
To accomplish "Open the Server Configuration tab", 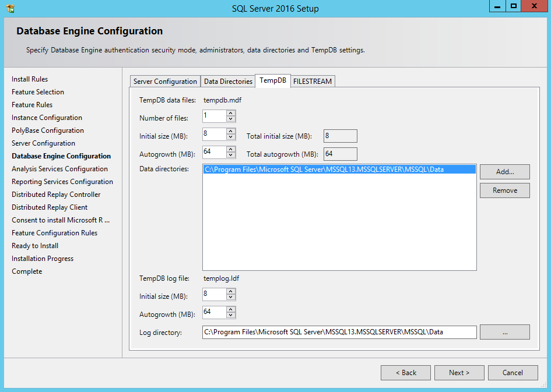I will point(164,81).
